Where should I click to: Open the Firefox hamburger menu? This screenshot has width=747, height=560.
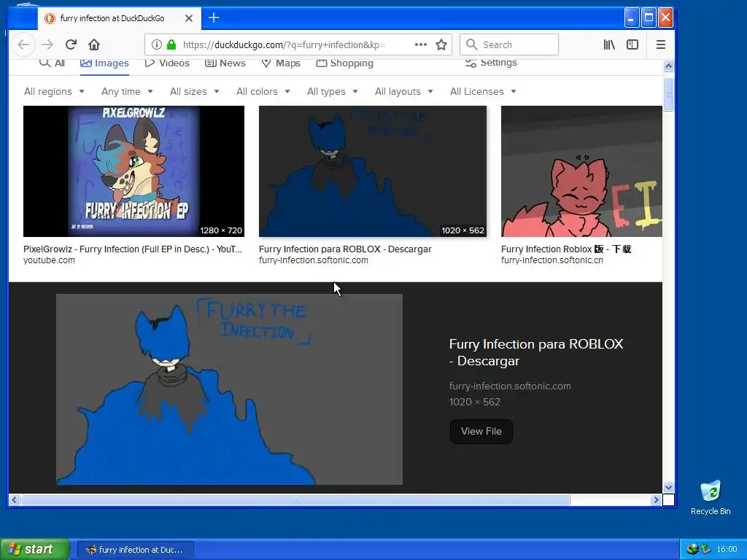tap(661, 44)
